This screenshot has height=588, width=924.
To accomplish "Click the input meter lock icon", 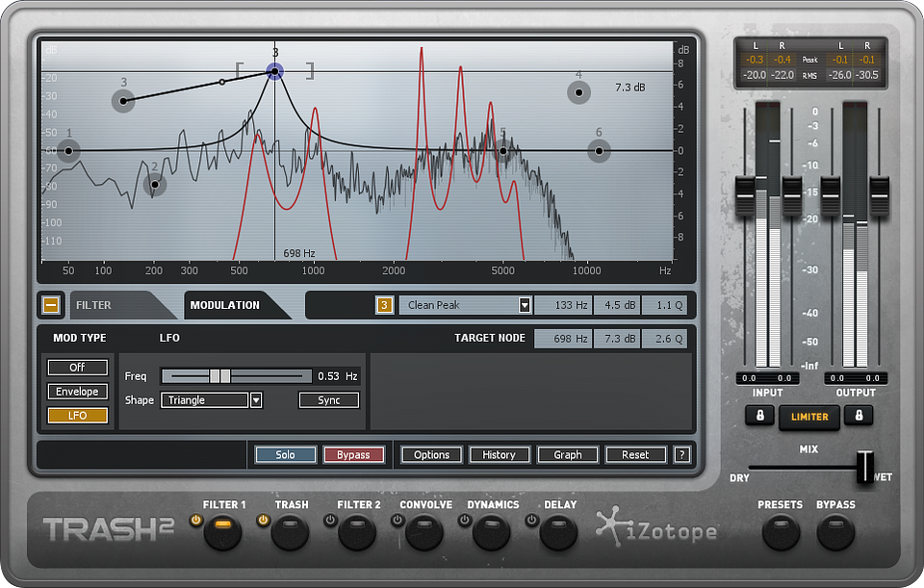I will click(760, 416).
